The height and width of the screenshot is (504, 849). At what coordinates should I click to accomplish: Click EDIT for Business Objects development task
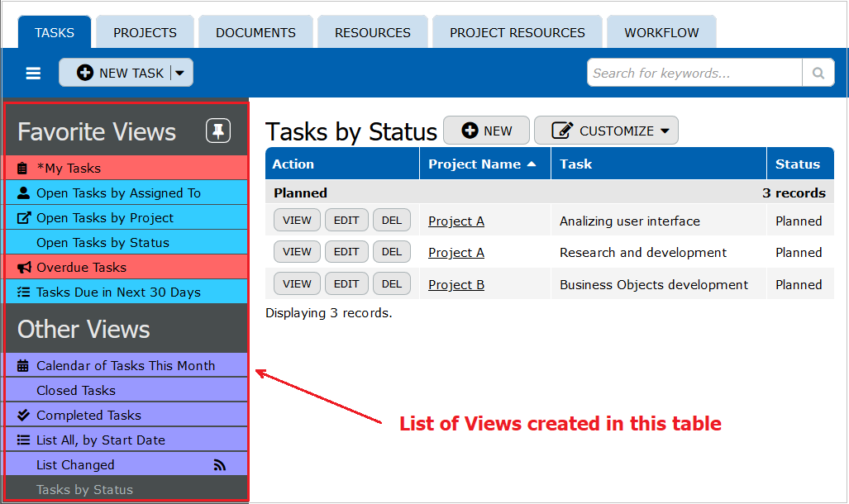[x=346, y=283]
